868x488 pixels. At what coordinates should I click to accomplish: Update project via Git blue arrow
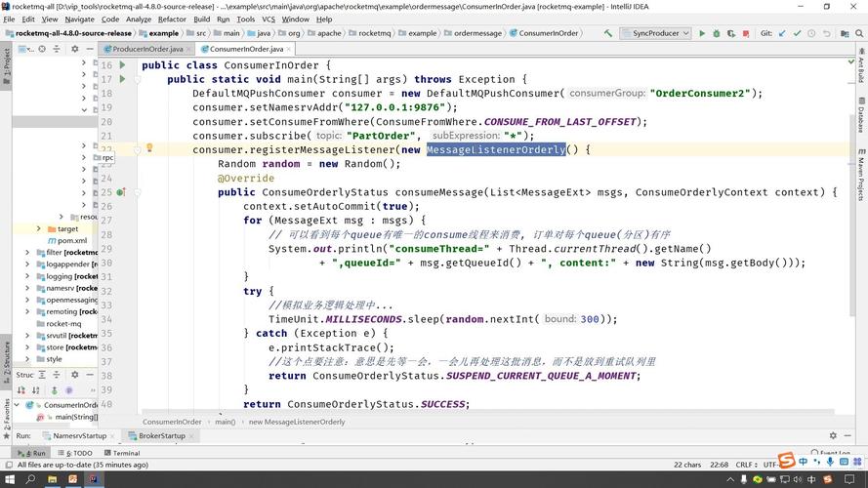coord(782,33)
